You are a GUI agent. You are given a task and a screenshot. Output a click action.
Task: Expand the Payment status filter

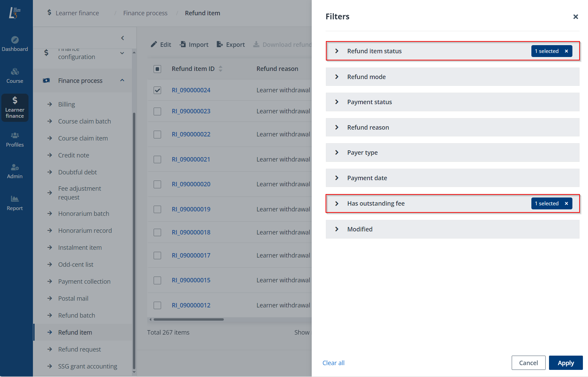tap(337, 102)
